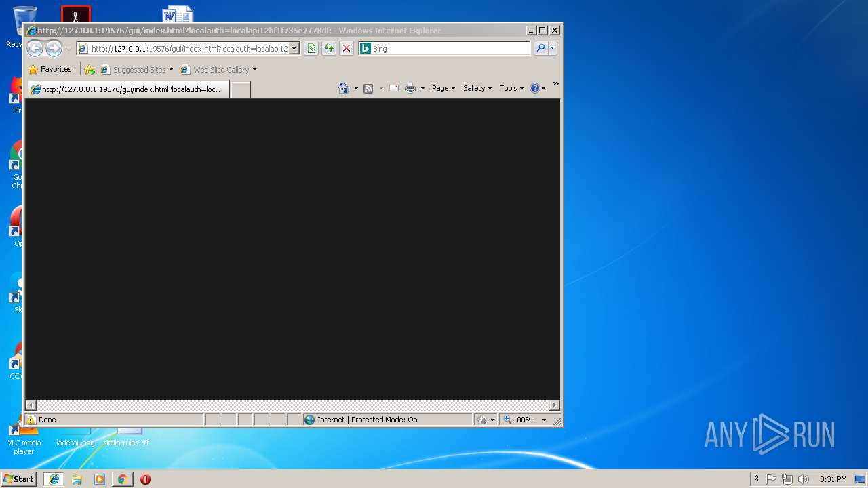Show more command bar items chevron
The image size is (868, 488).
(555, 84)
